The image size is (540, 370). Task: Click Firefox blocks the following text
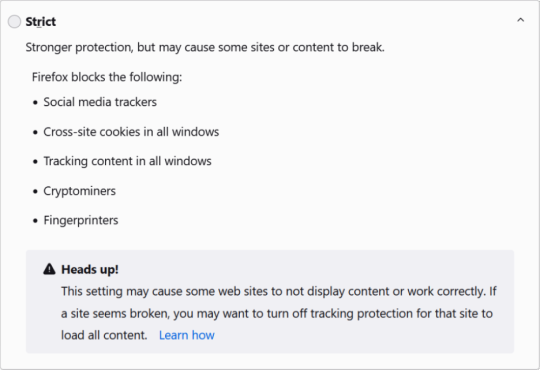click(107, 77)
